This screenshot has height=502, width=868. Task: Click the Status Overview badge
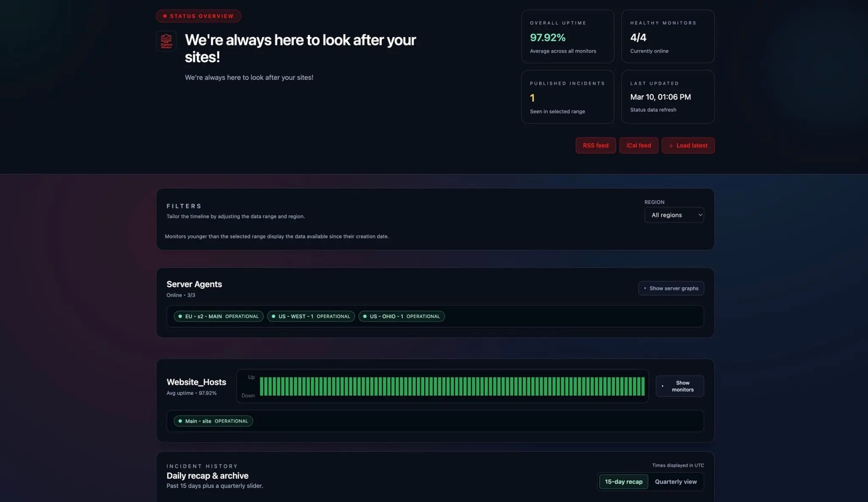point(198,16)
